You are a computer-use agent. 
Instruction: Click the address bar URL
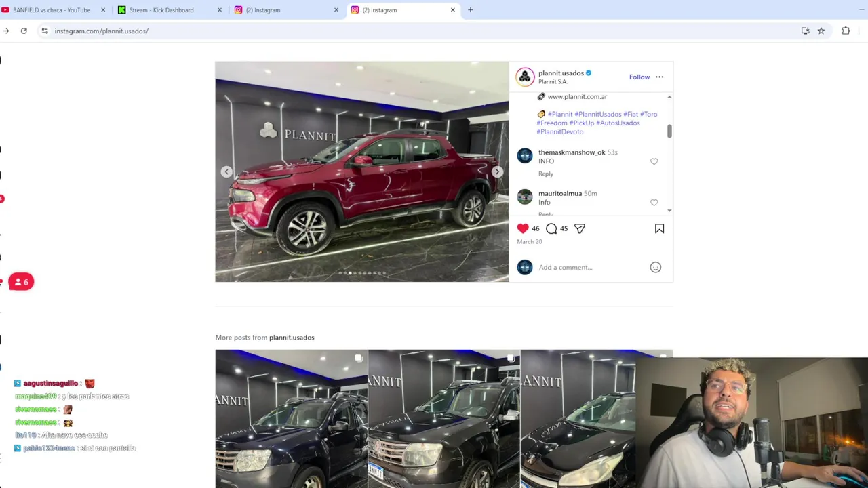tap(102, 30)
